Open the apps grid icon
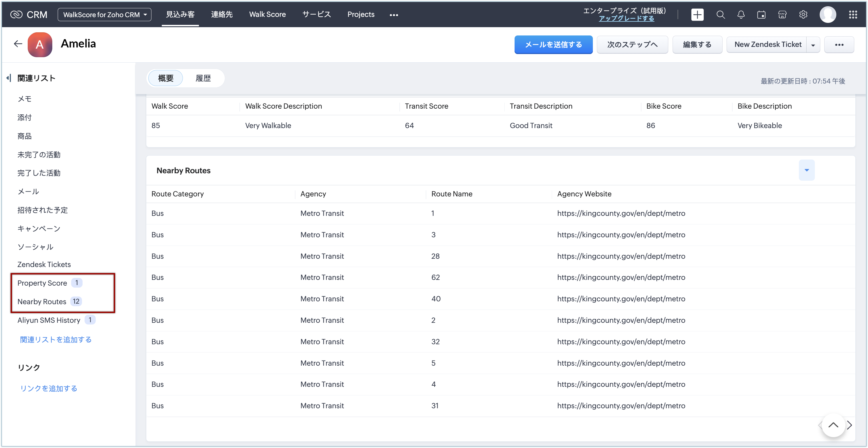868x448 pixels. coord(853,15)
